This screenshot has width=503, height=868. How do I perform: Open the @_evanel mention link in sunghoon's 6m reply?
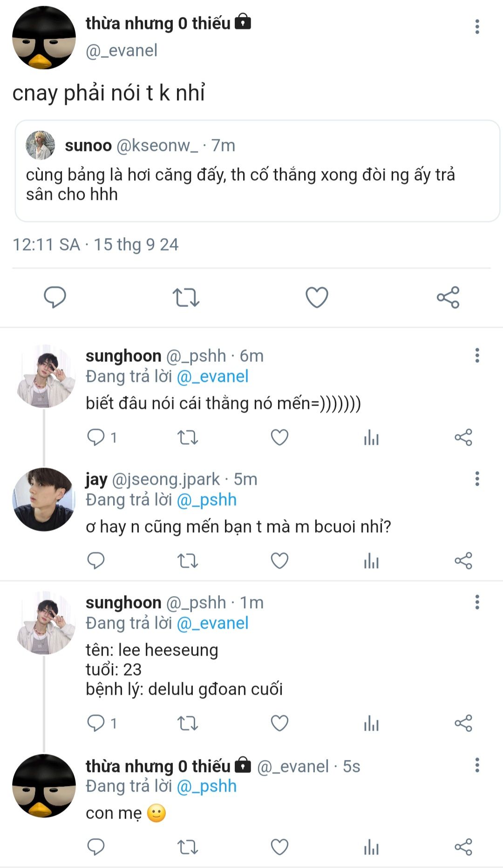click(x=213, y=376)
